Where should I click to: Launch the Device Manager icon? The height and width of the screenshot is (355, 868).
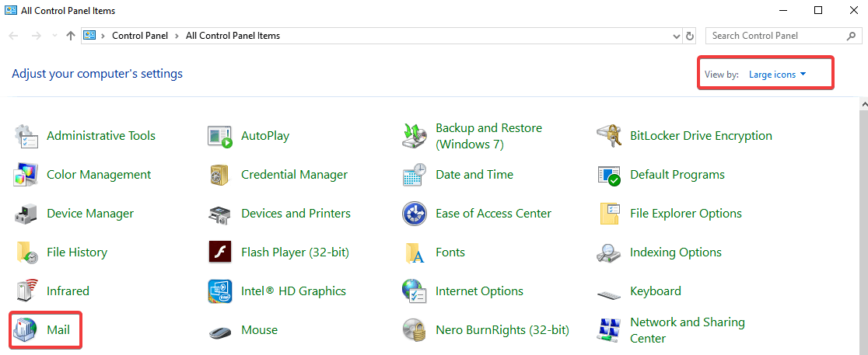coord(26,214)
